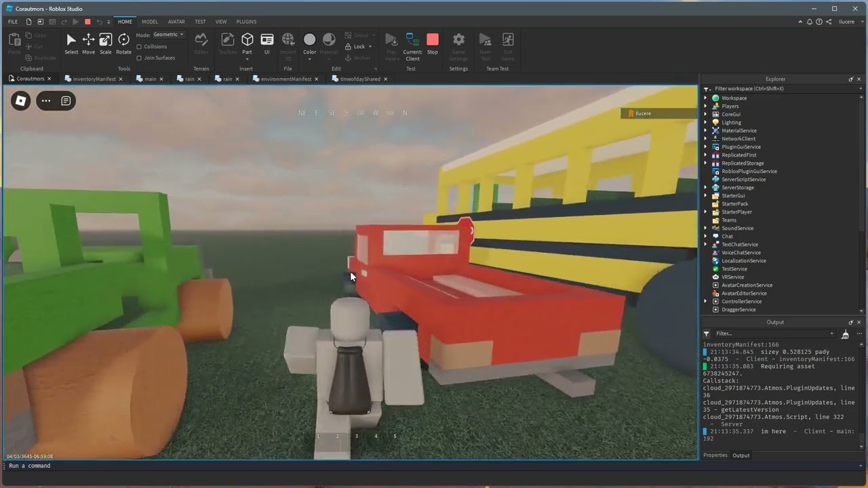The image size is (868, 488).
Task: Open the Lock dropdown arrow
Action: click(x=370, y=47)
